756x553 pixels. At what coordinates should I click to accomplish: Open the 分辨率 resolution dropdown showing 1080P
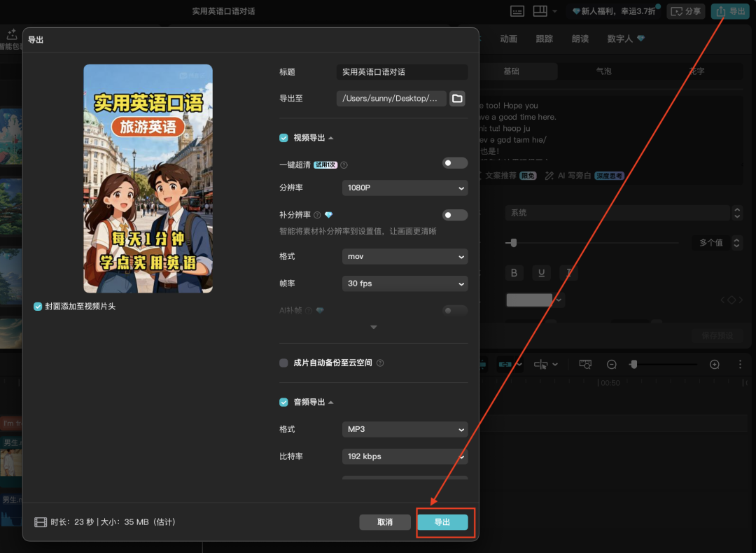coord(405,188)
